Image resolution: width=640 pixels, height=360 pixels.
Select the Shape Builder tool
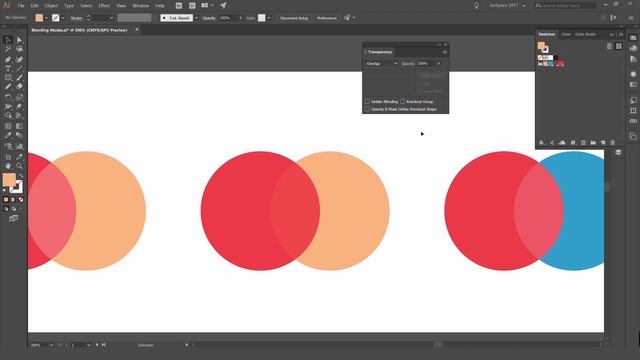8,116
